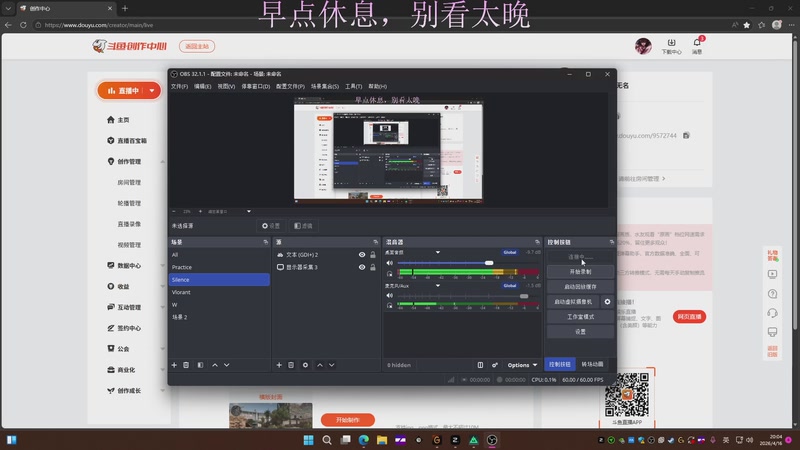800x450 pixels.
Task: Expand 数据中心 sidebar section
Action: pos(163,266)
